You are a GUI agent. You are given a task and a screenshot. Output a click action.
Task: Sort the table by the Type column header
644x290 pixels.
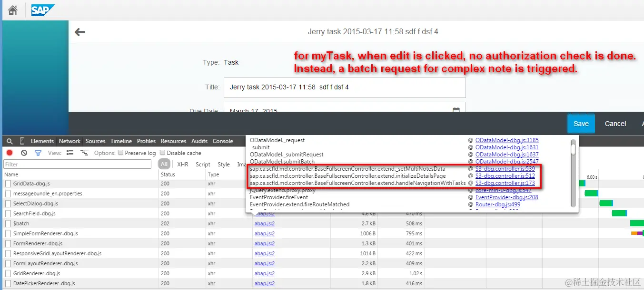click(x=229, y=174)
